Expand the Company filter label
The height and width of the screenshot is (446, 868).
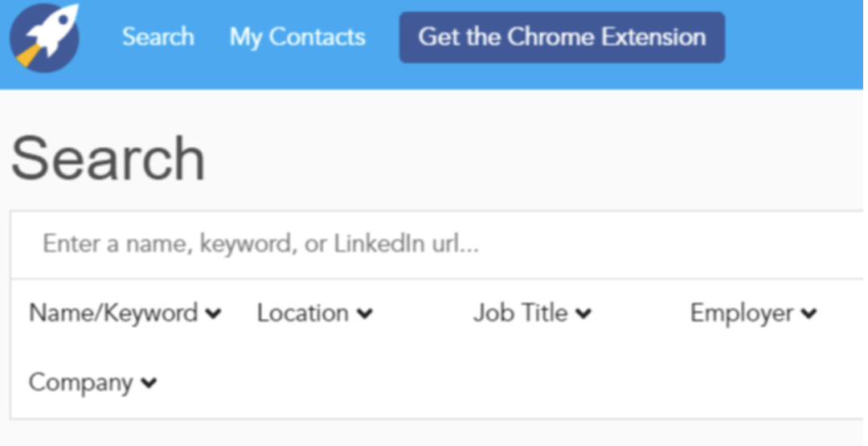click(80, 383)
